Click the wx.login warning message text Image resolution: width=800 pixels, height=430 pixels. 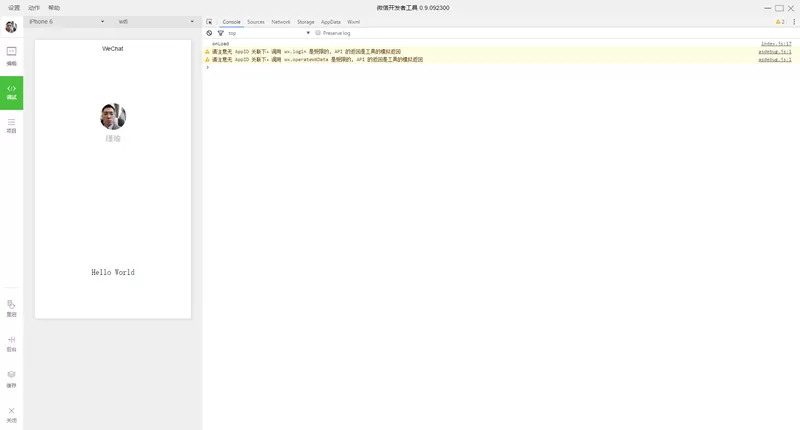pyautogui.click(x=306, y=52)
